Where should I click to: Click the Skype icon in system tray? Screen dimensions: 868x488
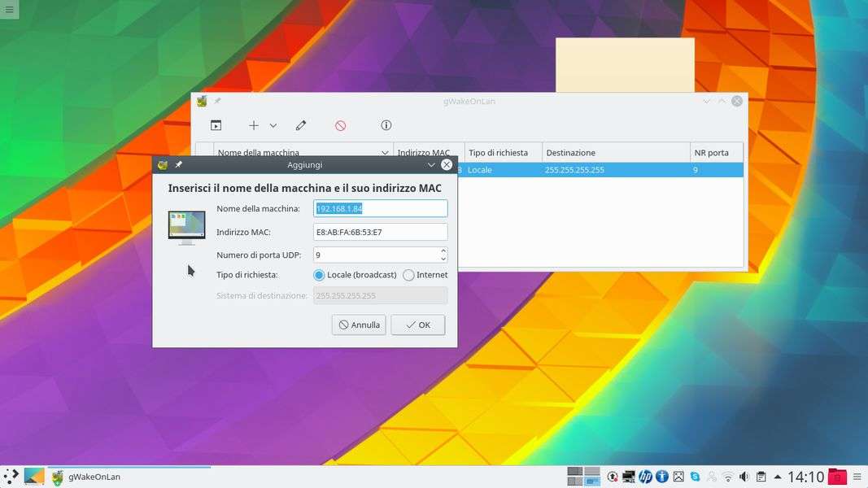coord(696,477)
